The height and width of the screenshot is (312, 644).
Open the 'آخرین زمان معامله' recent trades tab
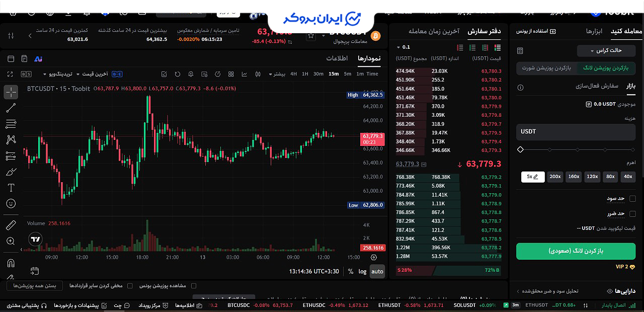434,31
